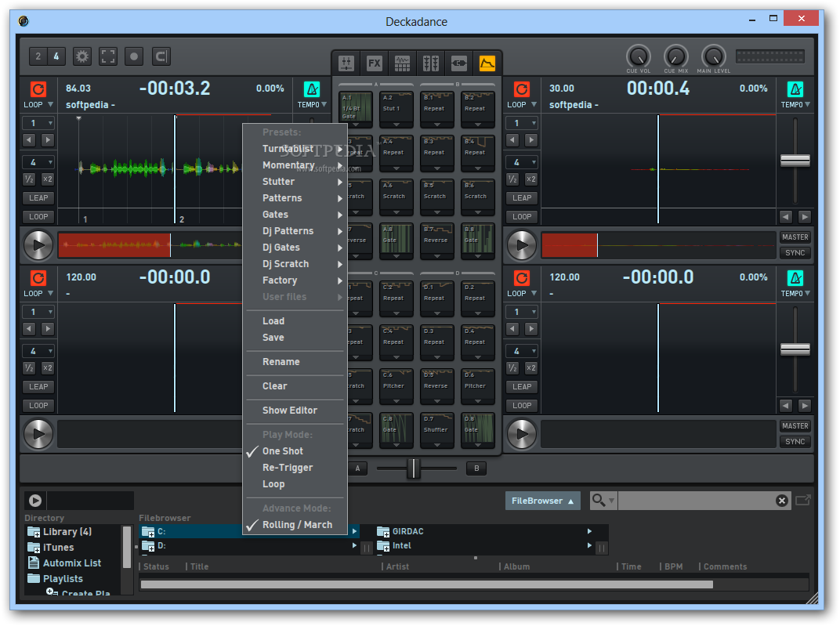Choose Rename from the context menu
The image size is (840, 626).
pos(295,362)
